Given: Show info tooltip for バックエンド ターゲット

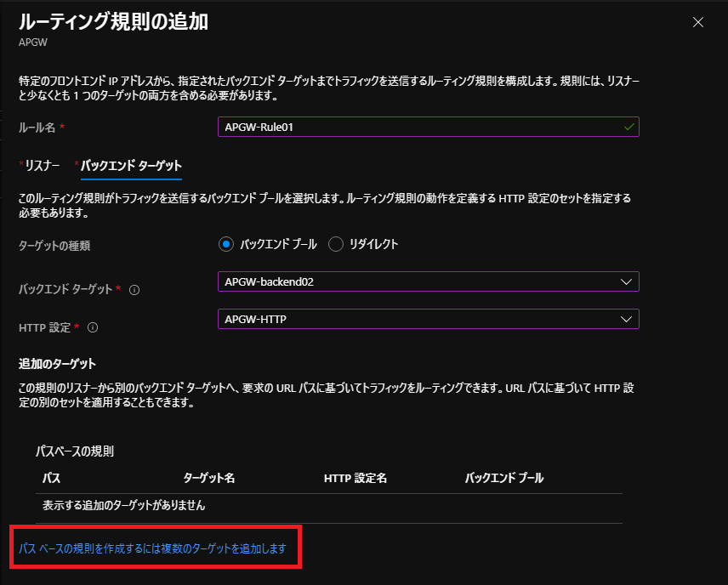Looking at the screenshot, I should coord(134,290).
